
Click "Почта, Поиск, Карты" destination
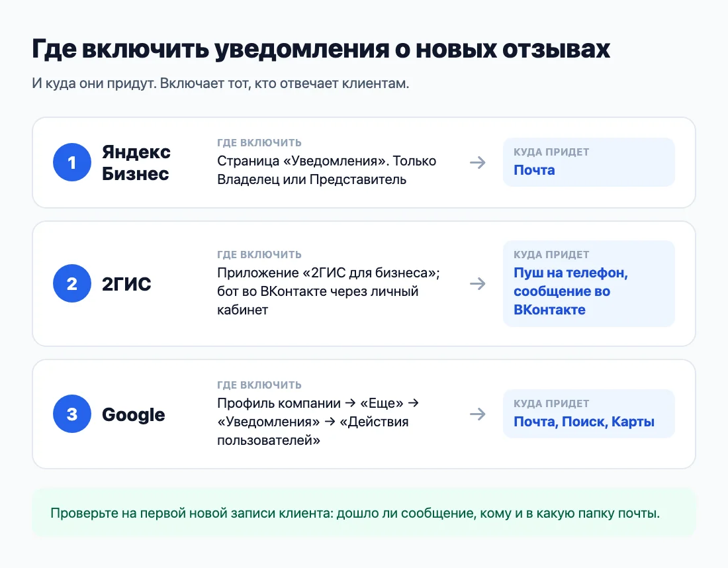point(584,422)
